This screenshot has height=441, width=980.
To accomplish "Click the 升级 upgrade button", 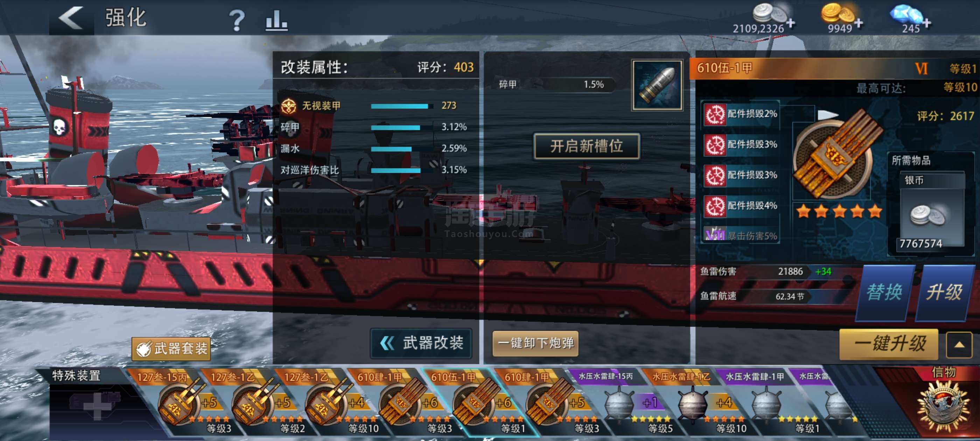I will [945, 293].
